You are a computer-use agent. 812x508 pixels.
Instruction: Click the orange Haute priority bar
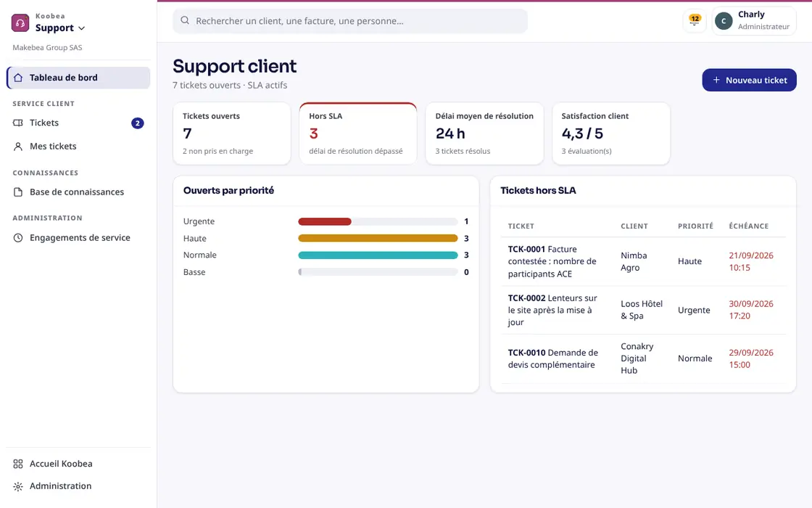[378, 239]
